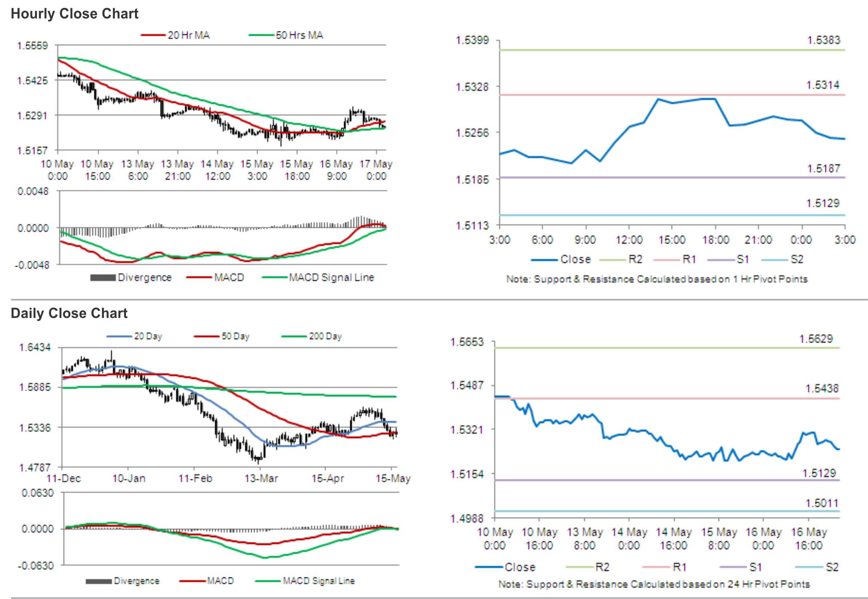868x599 pixels.
Task: Click the 21:00 time axis label
Action: pos(758,240)
